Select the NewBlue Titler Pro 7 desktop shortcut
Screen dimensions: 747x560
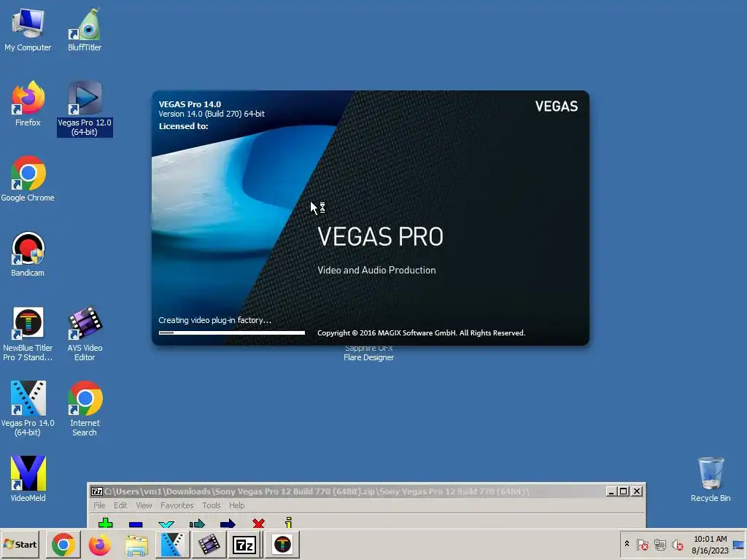pos(28,334)
